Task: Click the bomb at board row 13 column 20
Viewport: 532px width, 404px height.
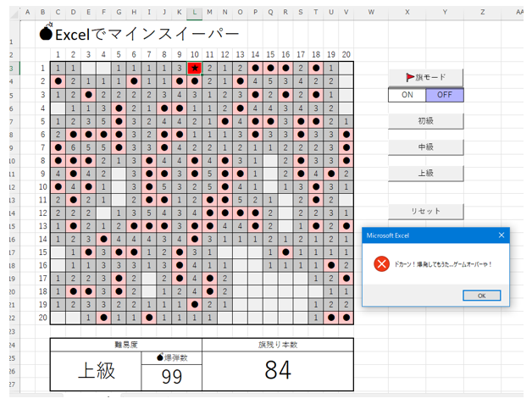Action: [x=346, y=226]
